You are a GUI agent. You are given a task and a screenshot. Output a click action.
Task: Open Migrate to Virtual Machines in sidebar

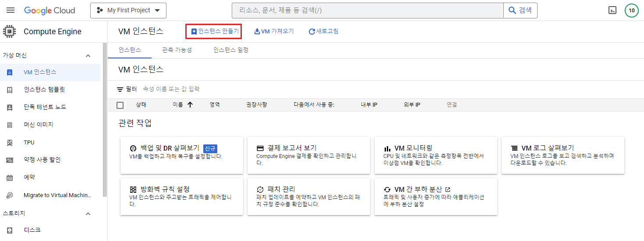[x=50, y=195]
